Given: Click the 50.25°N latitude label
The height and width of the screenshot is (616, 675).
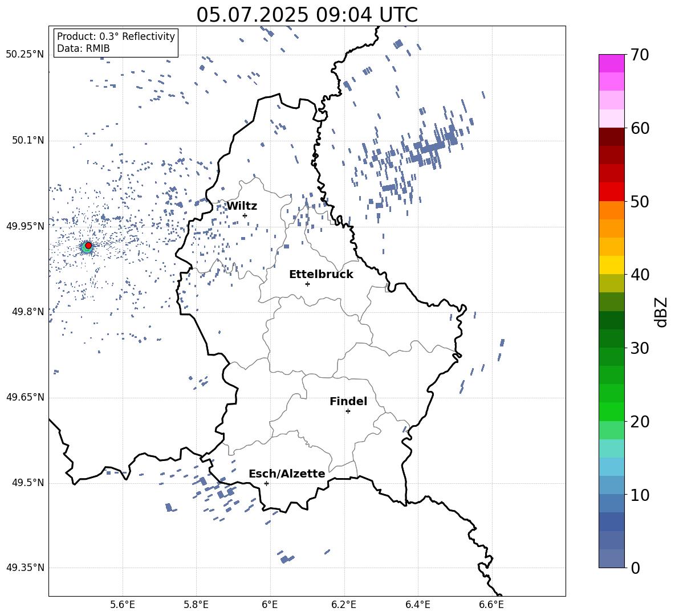Looking at the screenshot, I should coord(25,55).
